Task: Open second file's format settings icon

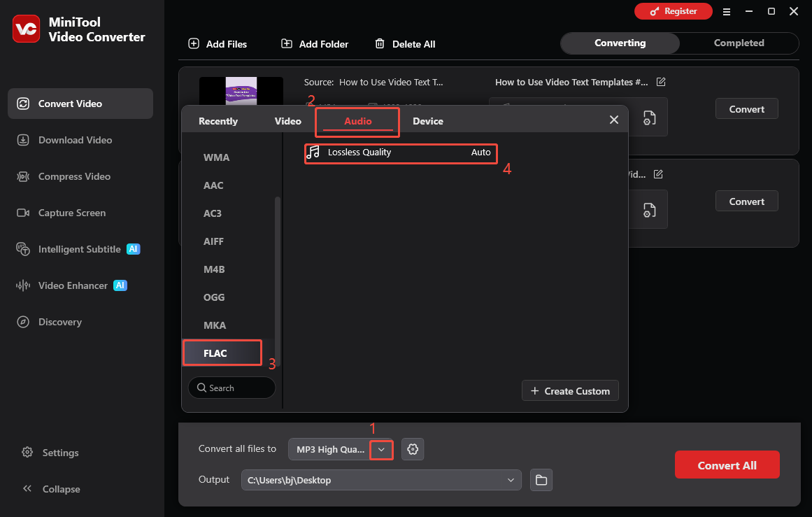Action: pos(650,211)
